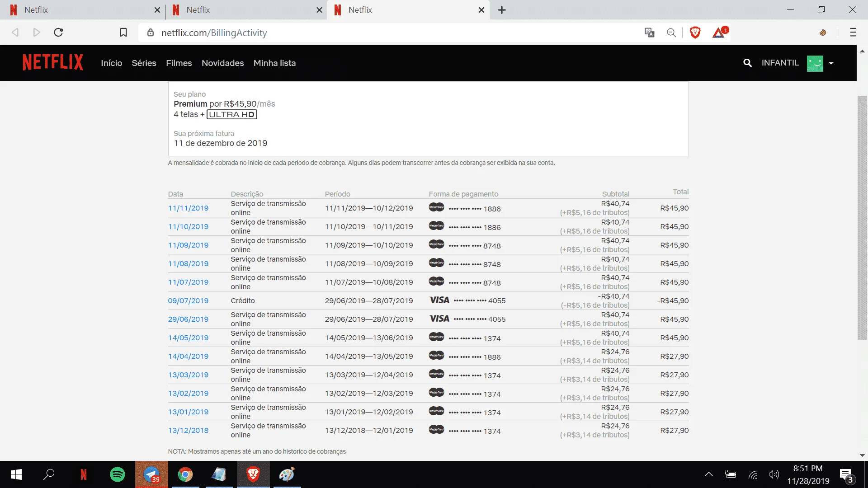Image resolution: width=868 pixels, height=488 pixels.
Task: Reload the page with refresh icon
Action: [x=58, y=33]
